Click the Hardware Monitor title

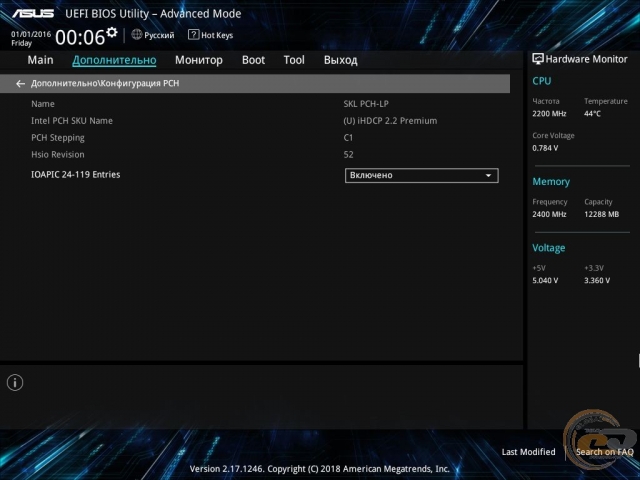[x=586, y=59]
